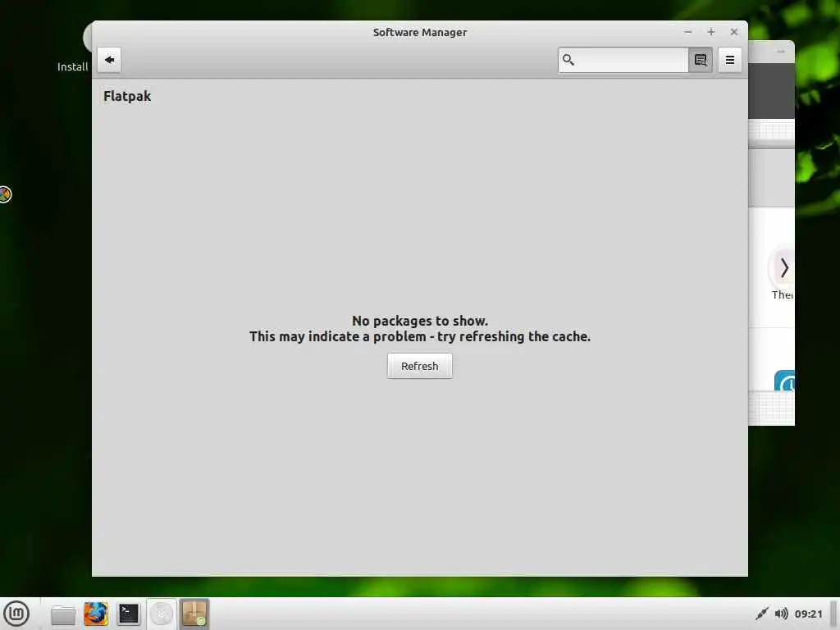This screenshot has height=630, width=840.
Task: Open the file manager from the panel
Action: click(x=63, y=614)
